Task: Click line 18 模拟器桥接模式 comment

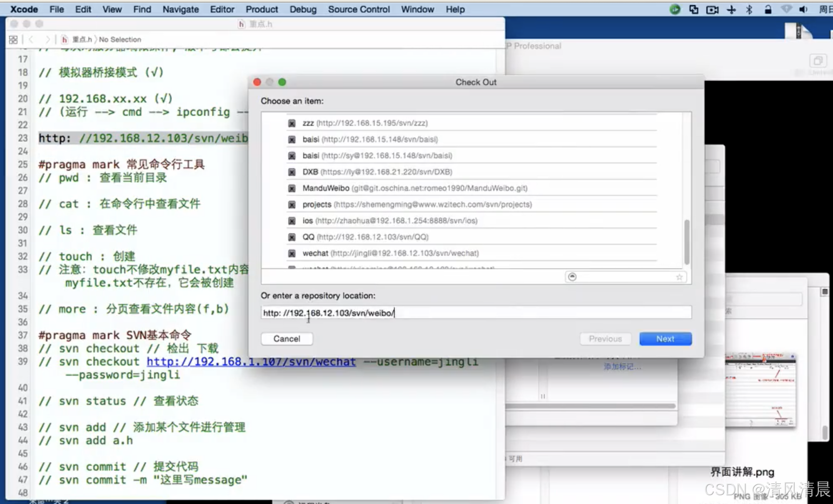Action: (101, 72)
